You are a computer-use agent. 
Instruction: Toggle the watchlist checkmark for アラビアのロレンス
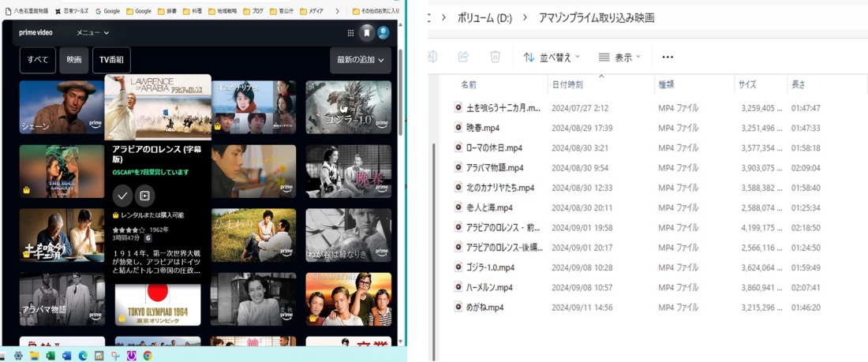(122, 196)
